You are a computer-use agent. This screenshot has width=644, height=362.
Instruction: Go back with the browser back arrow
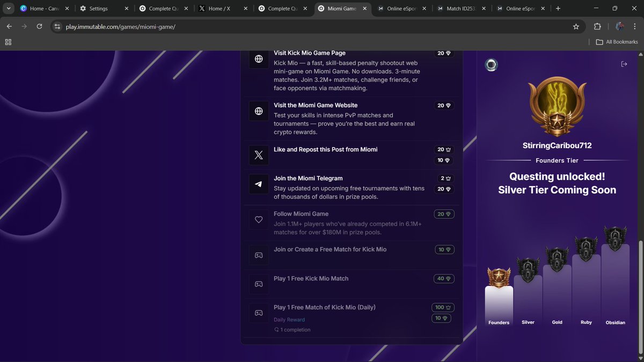9,26
